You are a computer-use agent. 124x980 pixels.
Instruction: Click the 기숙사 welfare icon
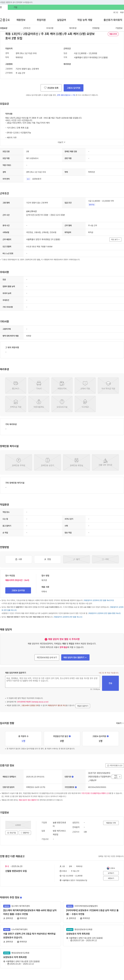point(39,385)
